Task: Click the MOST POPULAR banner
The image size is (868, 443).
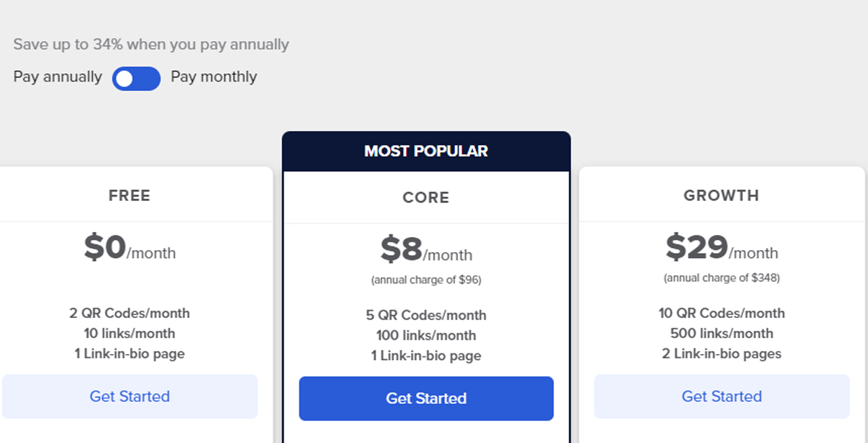Action: click(x=426, y=151)
